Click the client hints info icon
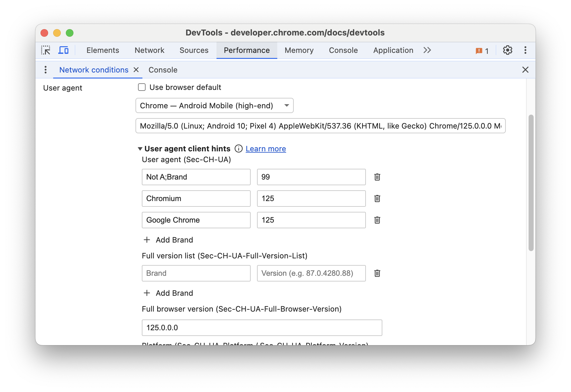 pyautogui.click(x=238, y=149)
